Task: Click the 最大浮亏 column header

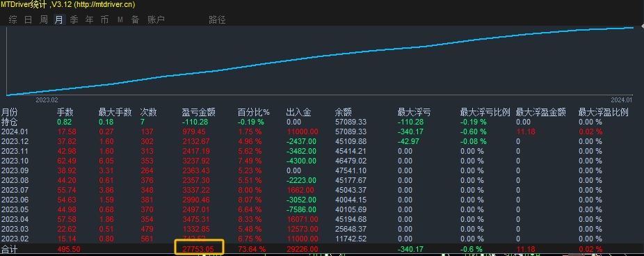Action: (x=414, y=112)
